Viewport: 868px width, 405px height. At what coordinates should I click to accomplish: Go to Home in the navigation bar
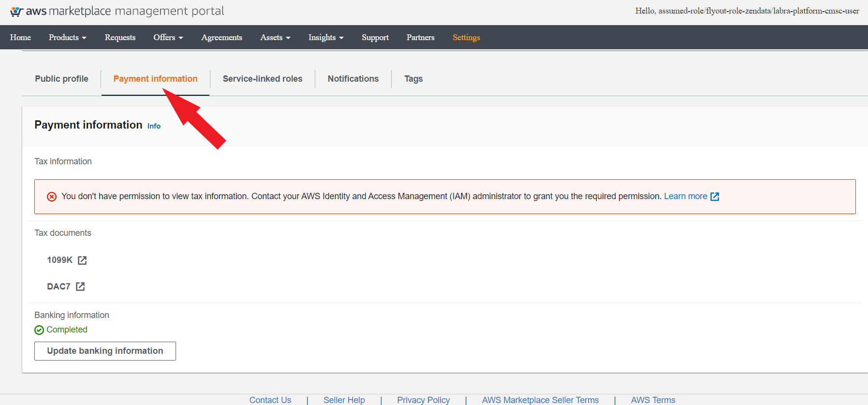pyautogui.click(x=20, y=37)
